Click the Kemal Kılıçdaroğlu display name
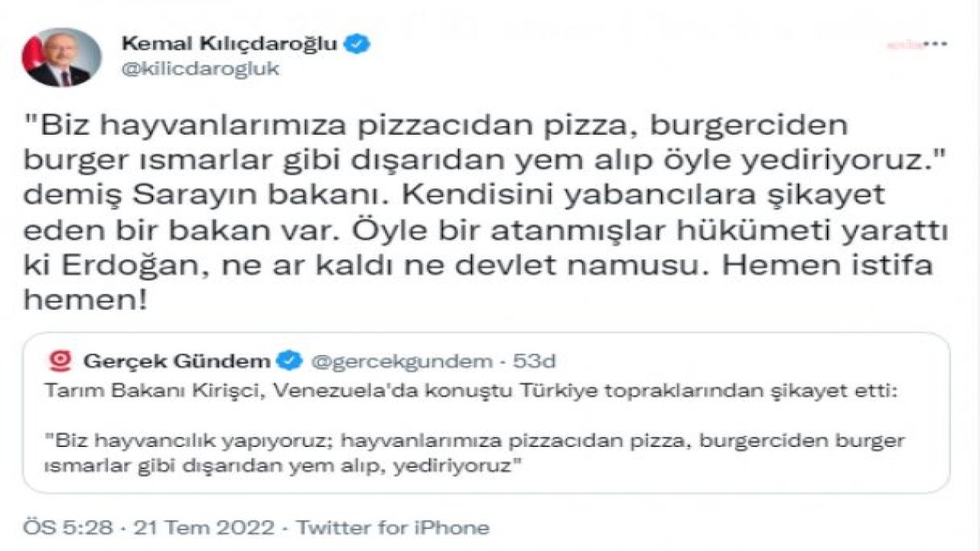Screen dimensions: 980x551 coord(229,44)
